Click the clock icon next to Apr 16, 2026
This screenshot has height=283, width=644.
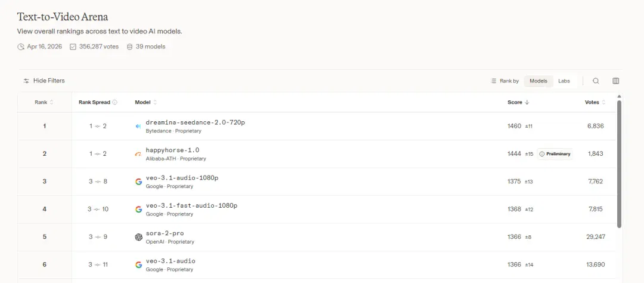pyautogui.click(x=20, y=47)
